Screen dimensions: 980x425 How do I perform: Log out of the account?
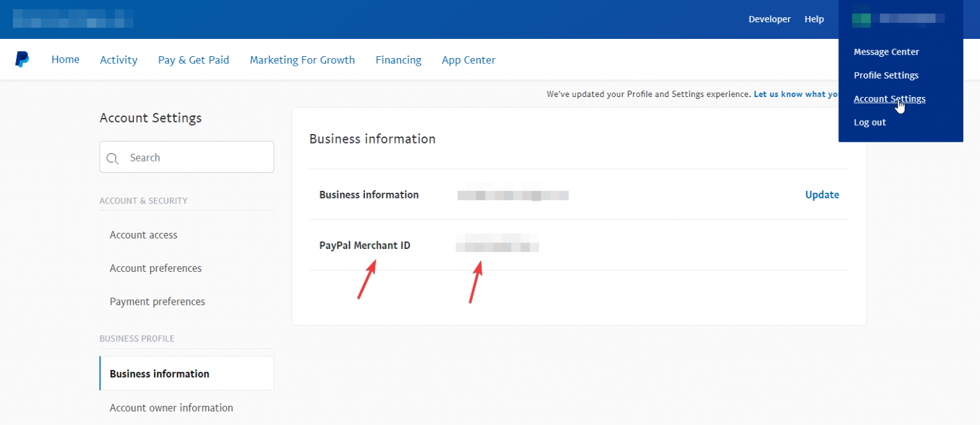point(870,122)
